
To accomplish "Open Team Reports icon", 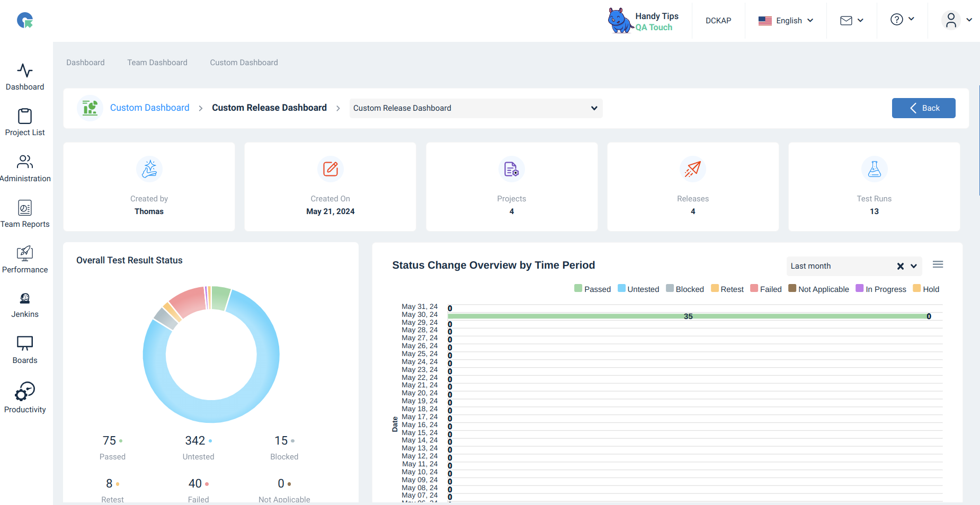I will [25, 208].
